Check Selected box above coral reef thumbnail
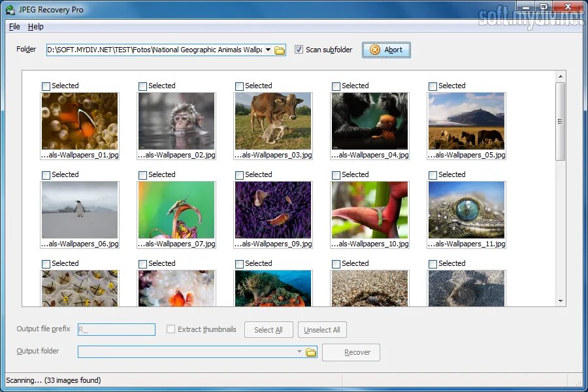The height and width of the screenshot is (392, 588). click(239, 264)
